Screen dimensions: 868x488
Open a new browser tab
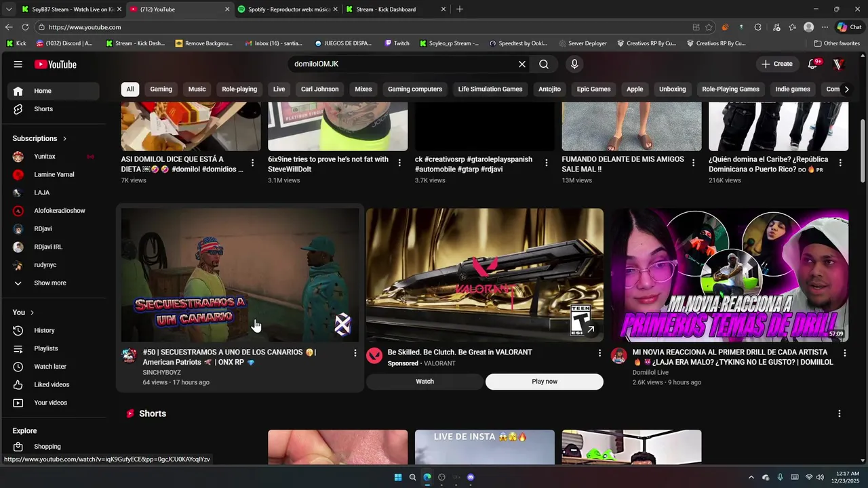[460, 9]
